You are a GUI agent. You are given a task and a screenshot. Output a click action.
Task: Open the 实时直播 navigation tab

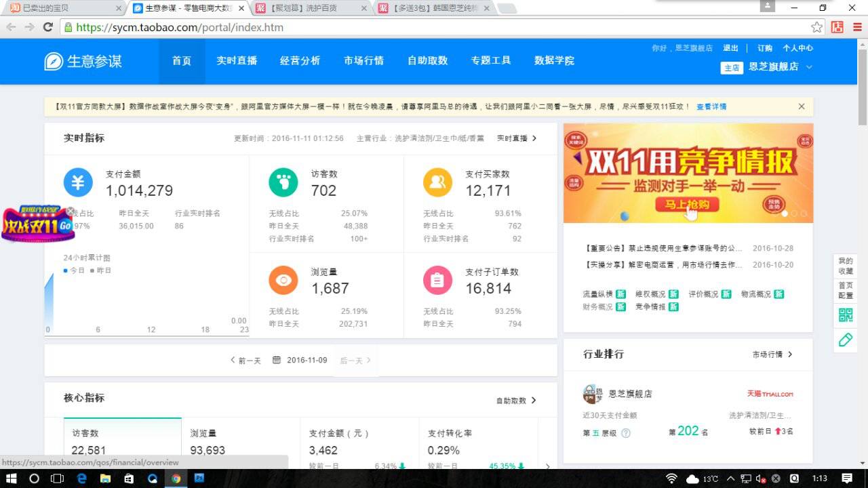pos(237,61)
